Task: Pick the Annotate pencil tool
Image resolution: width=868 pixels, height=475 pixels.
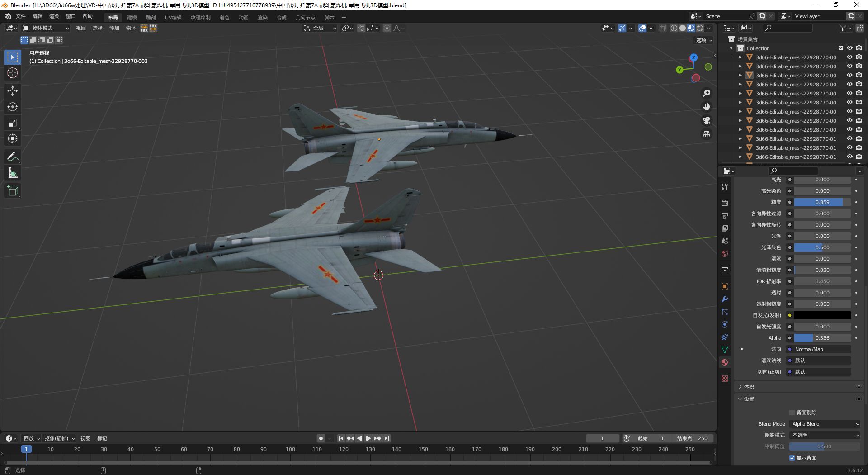Action: click(x=13, y=157)
